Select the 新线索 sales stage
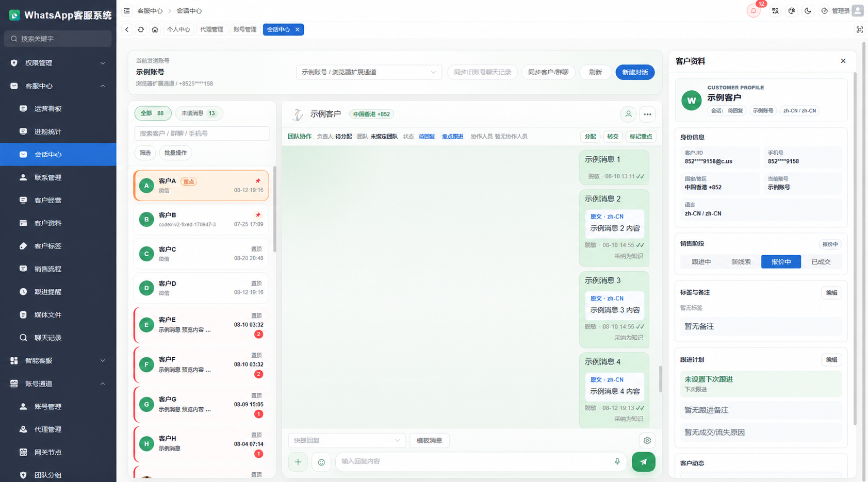 (x=741, y=262)
